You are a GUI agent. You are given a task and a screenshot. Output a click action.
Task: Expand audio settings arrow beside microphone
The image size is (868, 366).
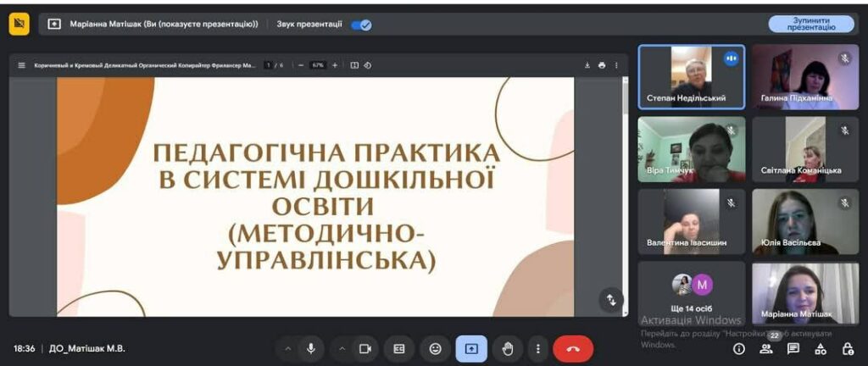pyautogui.click(x=287, y=348)
